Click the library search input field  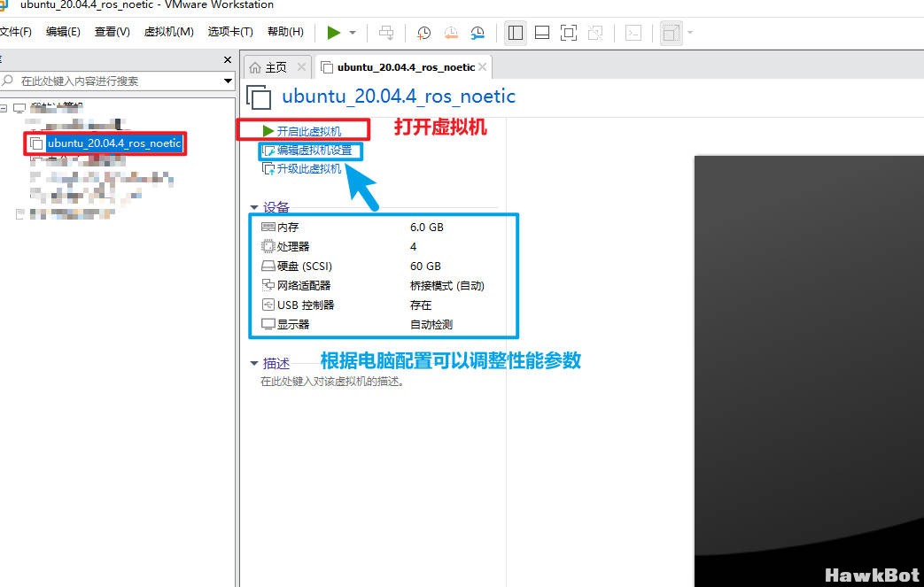(x=111, y=81)
